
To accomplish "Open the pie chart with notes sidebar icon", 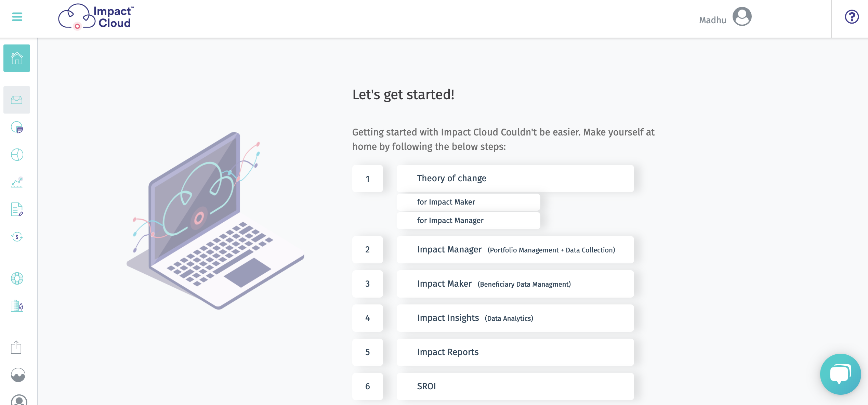I will [17, 127].
